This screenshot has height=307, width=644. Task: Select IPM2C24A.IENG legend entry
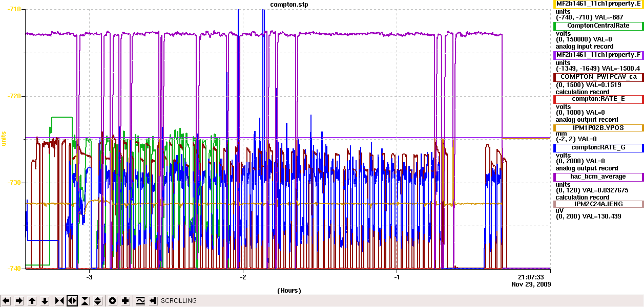point(599,204)
